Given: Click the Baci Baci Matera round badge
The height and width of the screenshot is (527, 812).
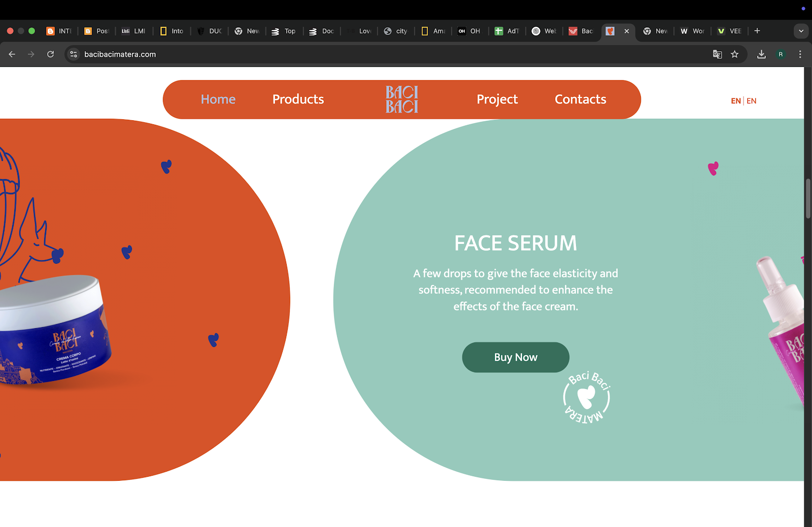Looking at the screenshot, I should (587, 397).
